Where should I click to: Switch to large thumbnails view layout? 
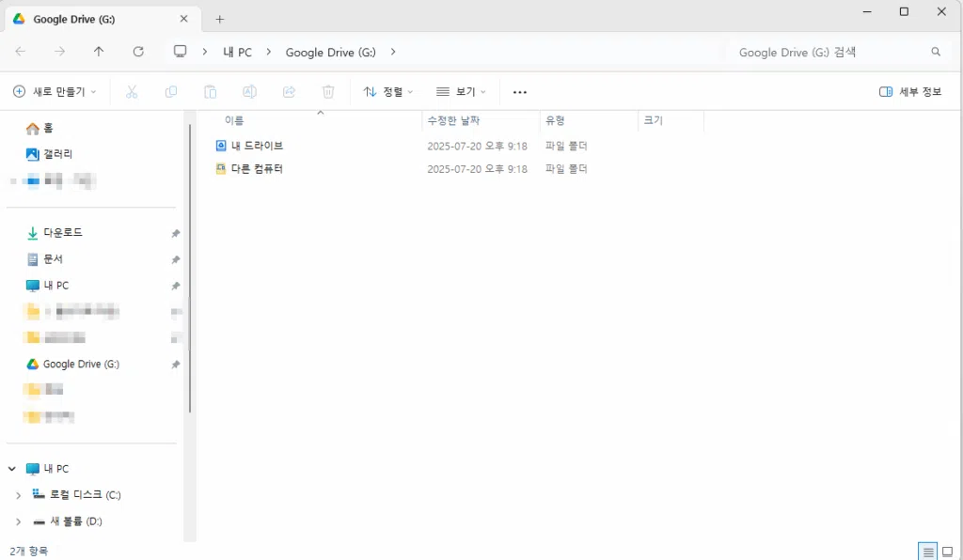[947, 552]
